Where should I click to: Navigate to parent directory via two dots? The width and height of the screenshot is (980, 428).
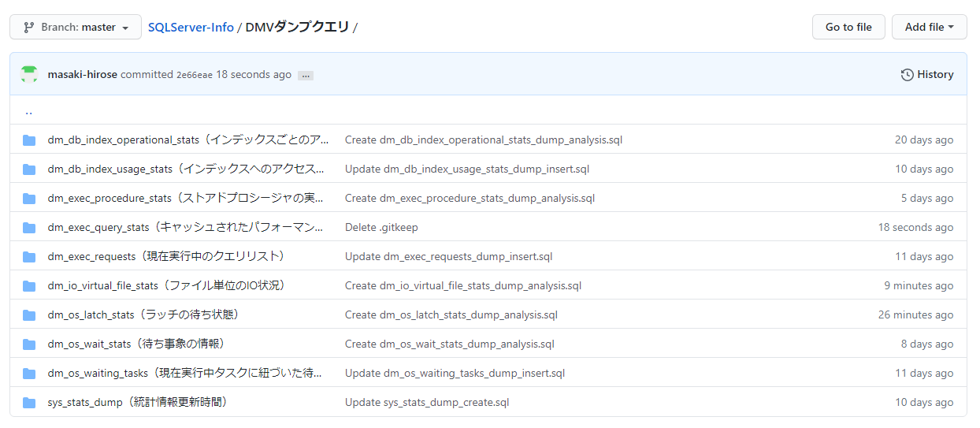point(28,111)
